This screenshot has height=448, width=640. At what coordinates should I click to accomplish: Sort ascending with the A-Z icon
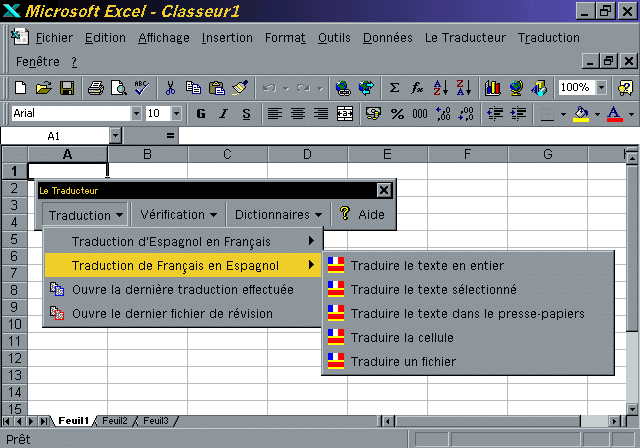[441, 88]
